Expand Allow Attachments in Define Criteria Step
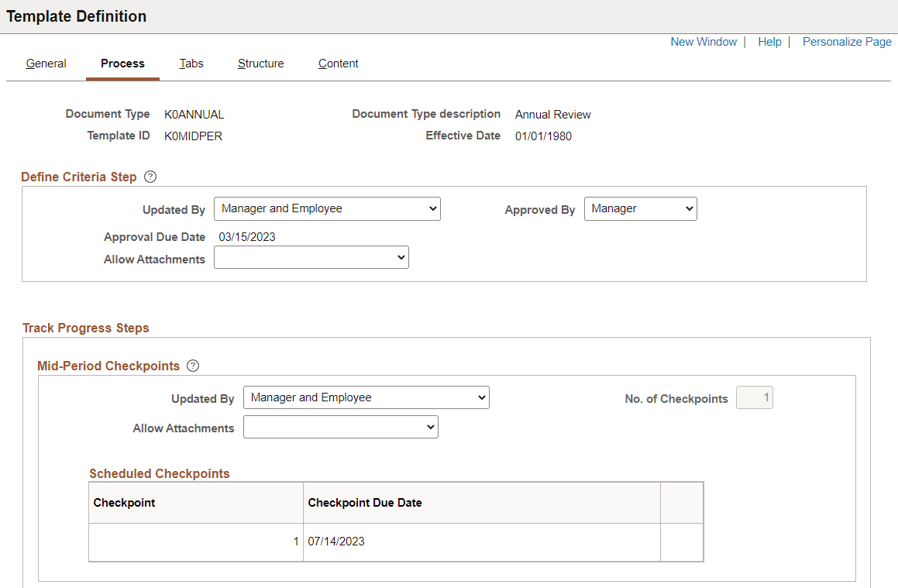898x588 pixels. pos(311,258)
